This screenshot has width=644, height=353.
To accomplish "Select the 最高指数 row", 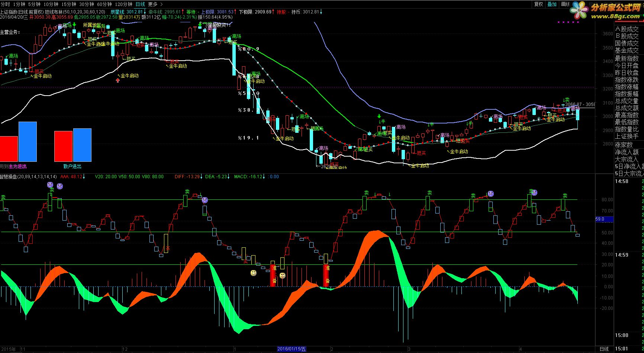I will tap(627, 115).
